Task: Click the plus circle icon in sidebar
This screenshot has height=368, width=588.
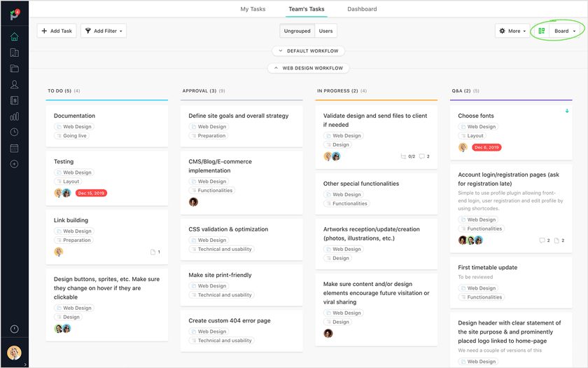Action: pyautogui.click(x=14, y=164)
